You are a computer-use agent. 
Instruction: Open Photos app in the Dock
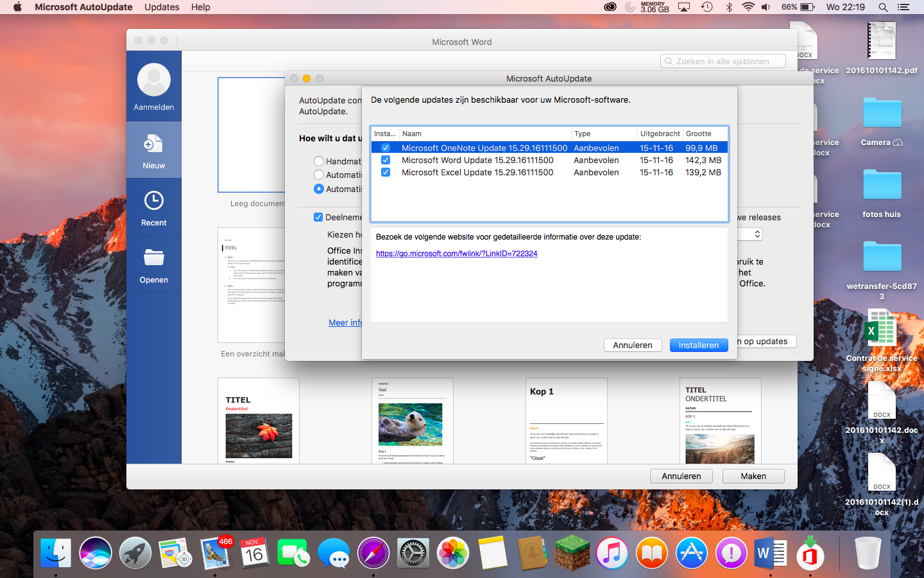453,552
